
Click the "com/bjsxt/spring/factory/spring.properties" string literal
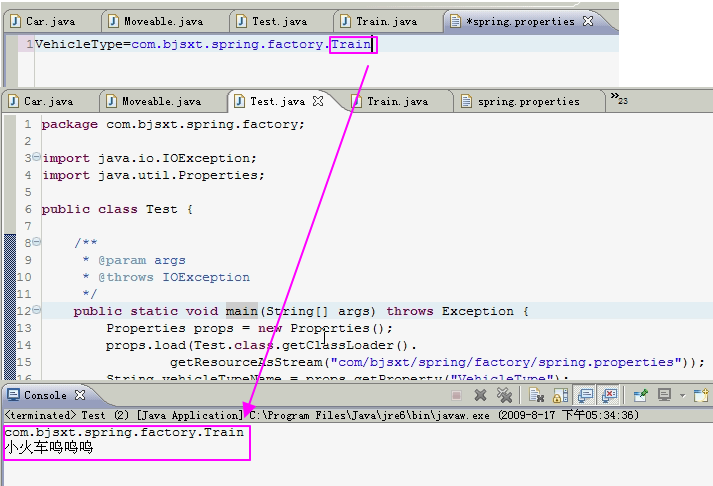click(x=506, y=362)
